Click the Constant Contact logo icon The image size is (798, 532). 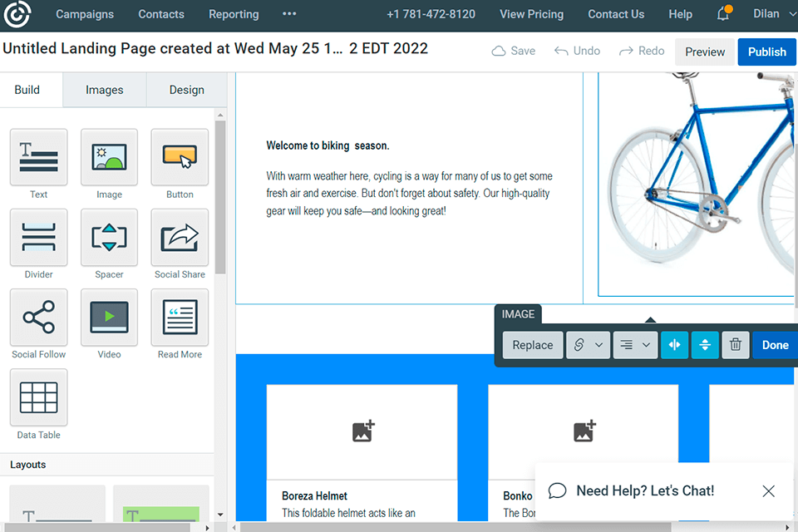coord(17,14)
